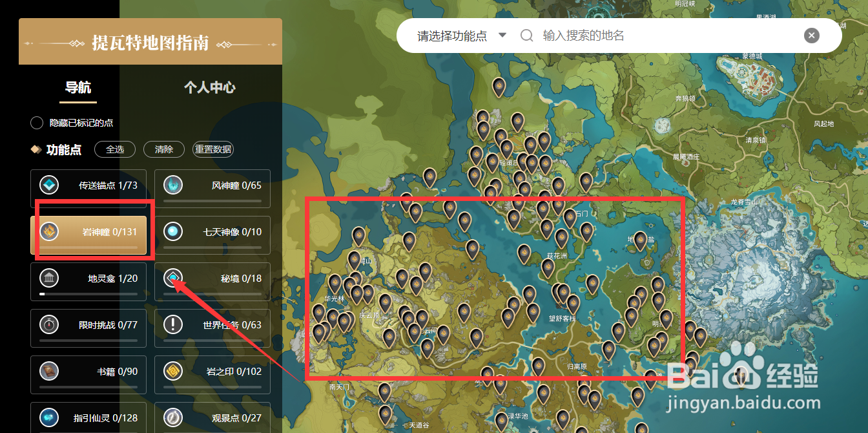Click the 岩神瞳 0/131 progress bar

pos(88,247)
